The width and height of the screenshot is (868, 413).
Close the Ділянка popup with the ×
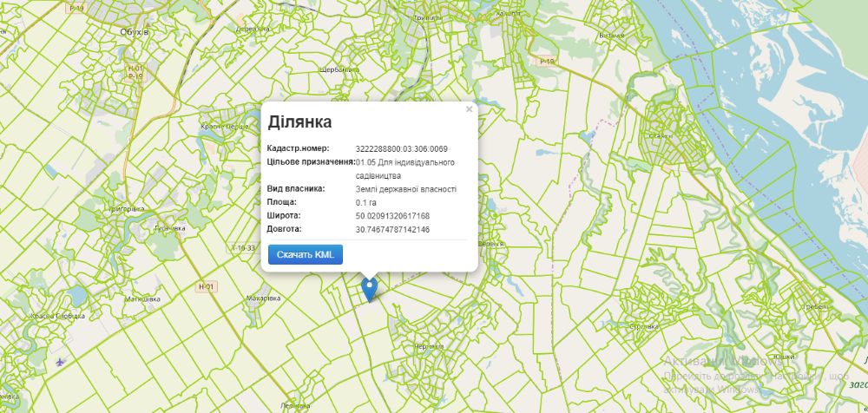click(469, 109)
